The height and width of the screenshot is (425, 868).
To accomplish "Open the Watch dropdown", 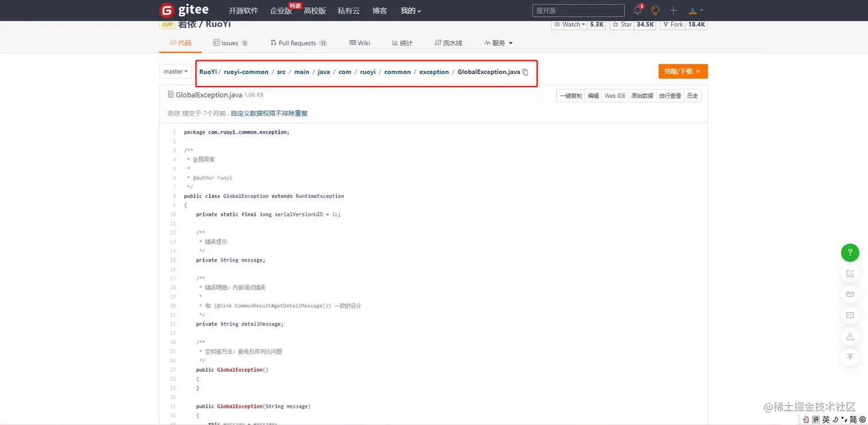I will tap(569, 25).
